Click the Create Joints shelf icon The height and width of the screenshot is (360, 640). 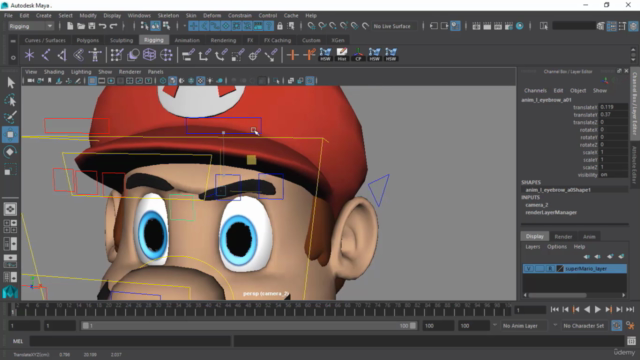click(46, 55)
